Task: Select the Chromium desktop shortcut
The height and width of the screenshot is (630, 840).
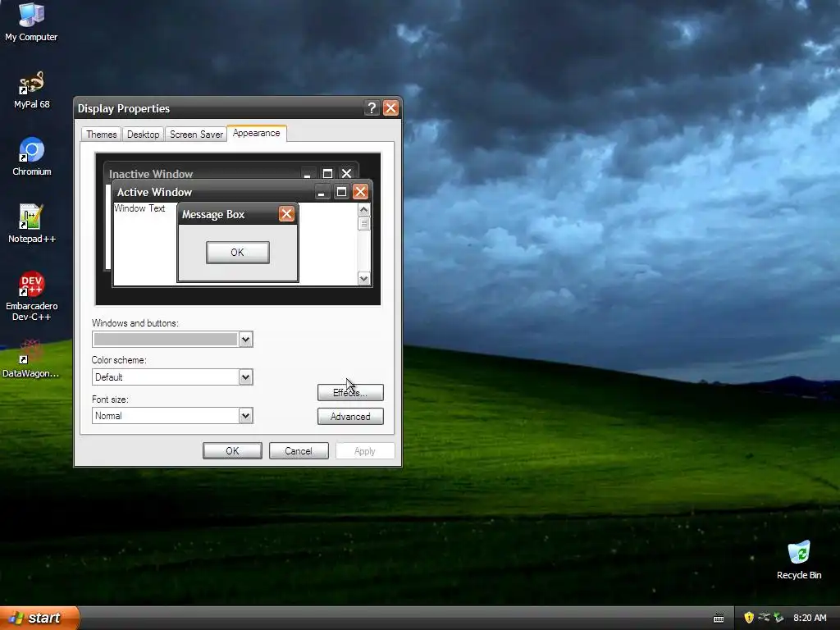Action: click(32, 157)
